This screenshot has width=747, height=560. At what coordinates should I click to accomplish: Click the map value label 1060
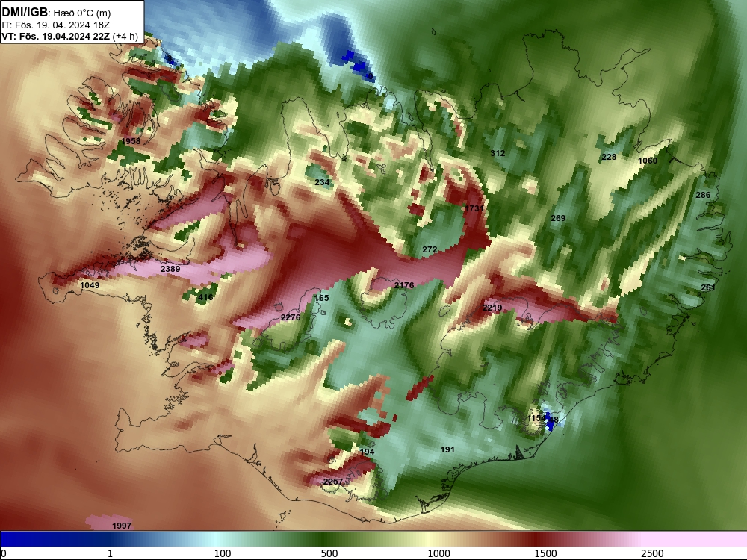click(x=648, y=161)
